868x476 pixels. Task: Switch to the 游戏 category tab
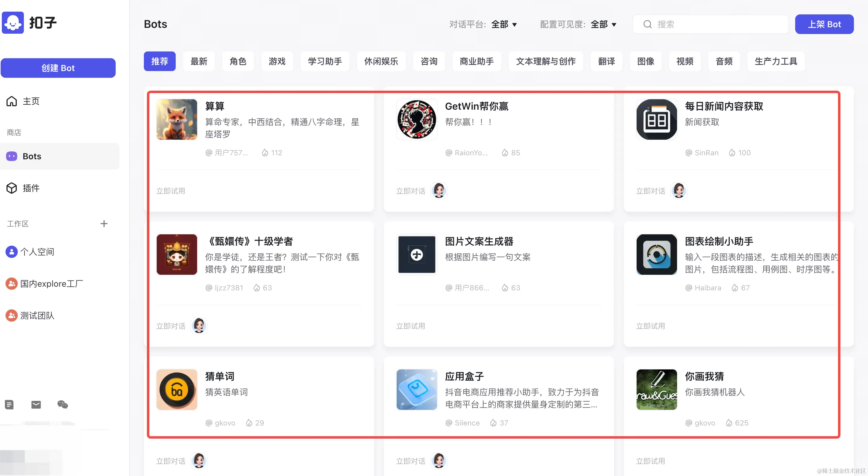[x=277, y=61]
